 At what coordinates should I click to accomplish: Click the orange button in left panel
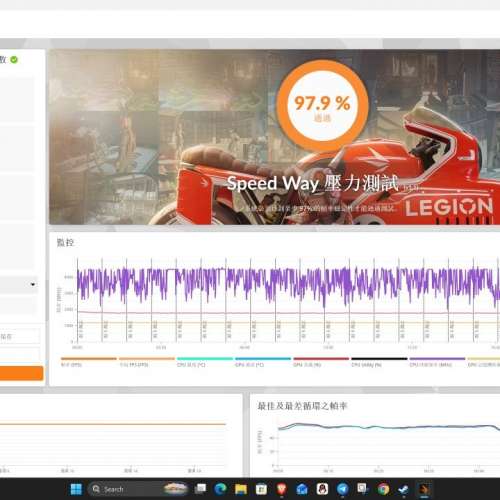pos(22,373)
